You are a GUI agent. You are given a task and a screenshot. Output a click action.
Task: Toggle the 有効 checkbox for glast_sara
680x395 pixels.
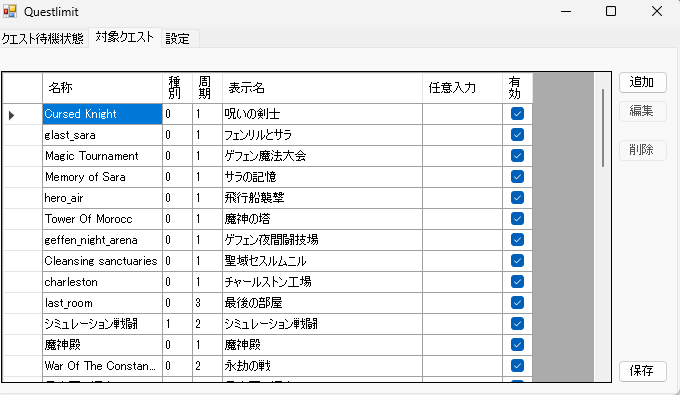pos(517,134)
